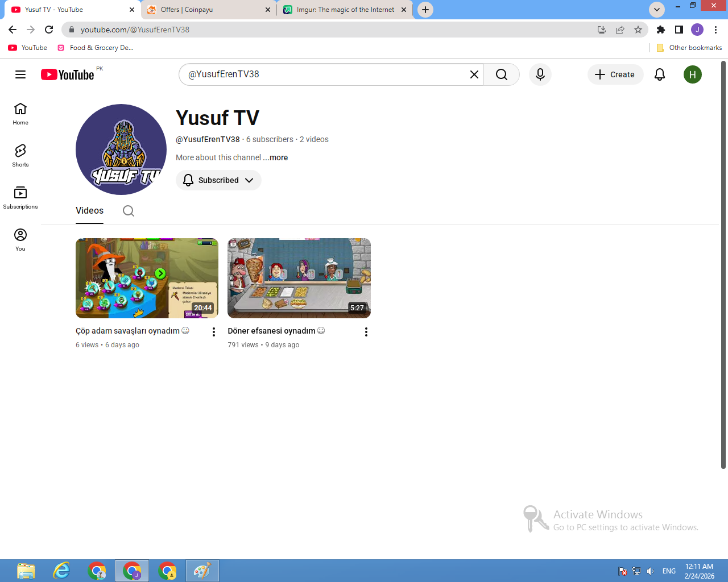Open the tab search dropdown arrow

[657, 9]
